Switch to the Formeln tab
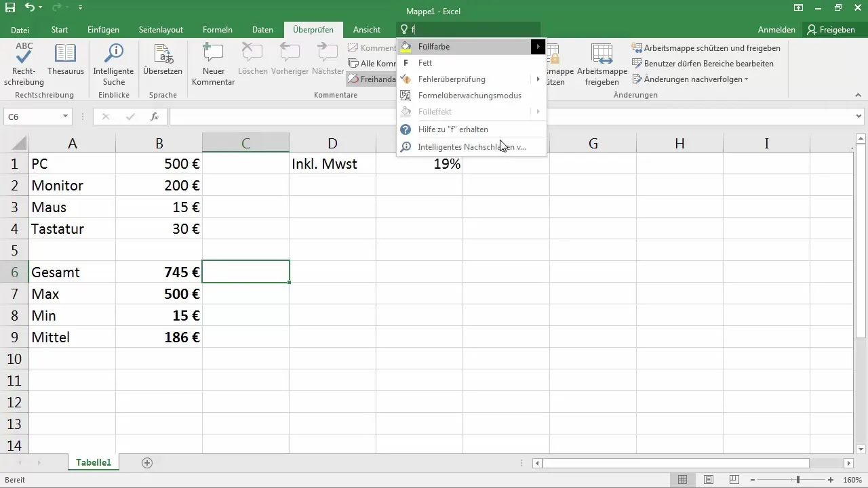Image resolution: width=868 pixels, height=488 pixels. pyautogui.click(x=218, y=30)
